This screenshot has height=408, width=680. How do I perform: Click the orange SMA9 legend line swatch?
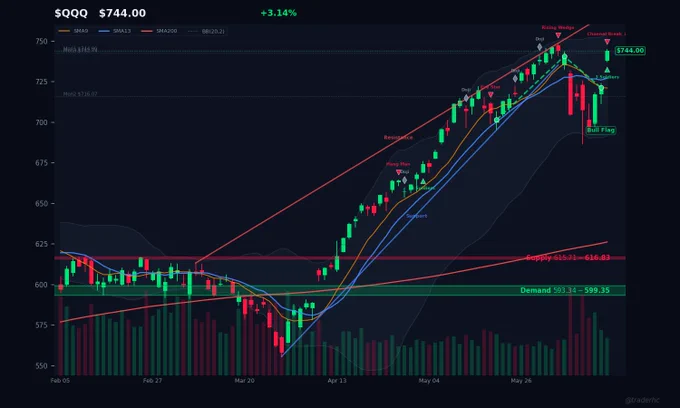64,31
